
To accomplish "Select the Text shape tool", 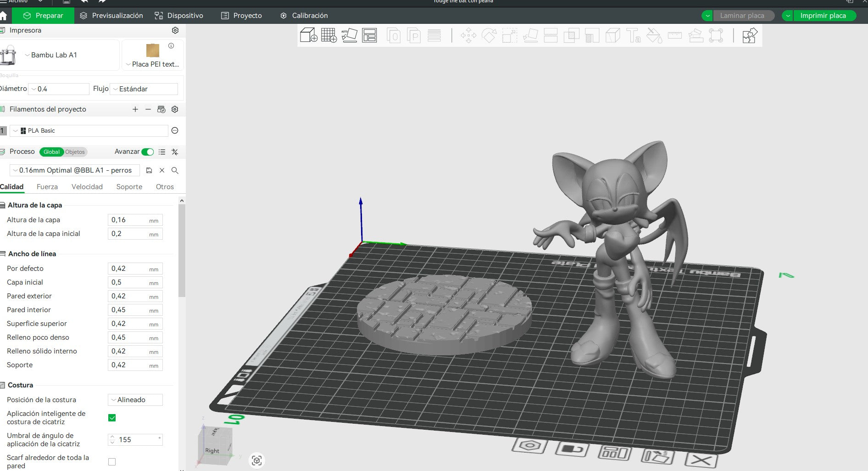I will [633, 35].
